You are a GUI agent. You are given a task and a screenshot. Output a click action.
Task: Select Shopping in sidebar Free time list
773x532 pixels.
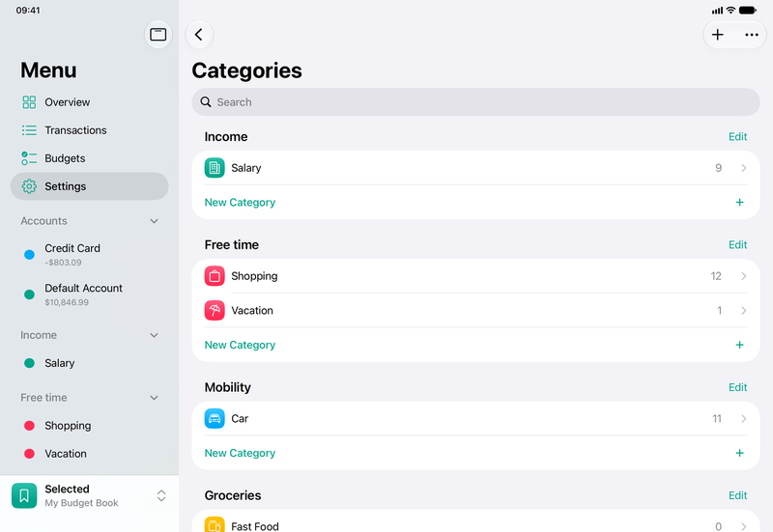[x=89, y=426]
